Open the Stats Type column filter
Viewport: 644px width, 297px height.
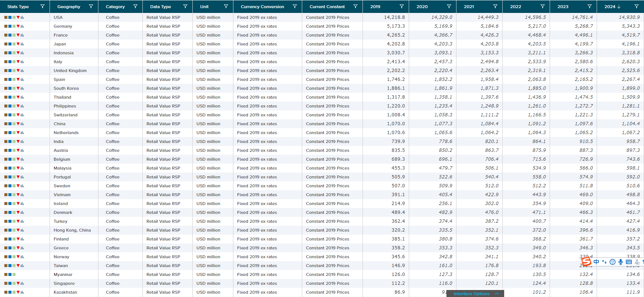pyautogui.click(x=42, y=7)
